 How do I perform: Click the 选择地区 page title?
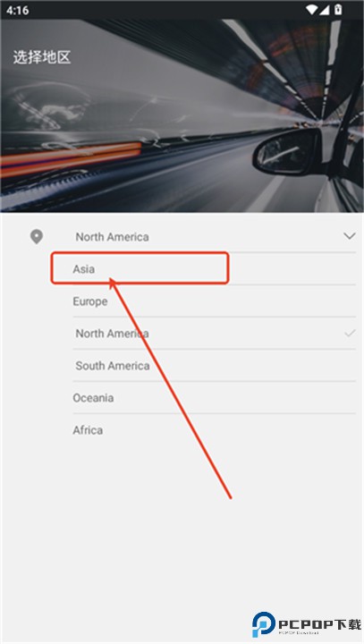tap(42, 57)
